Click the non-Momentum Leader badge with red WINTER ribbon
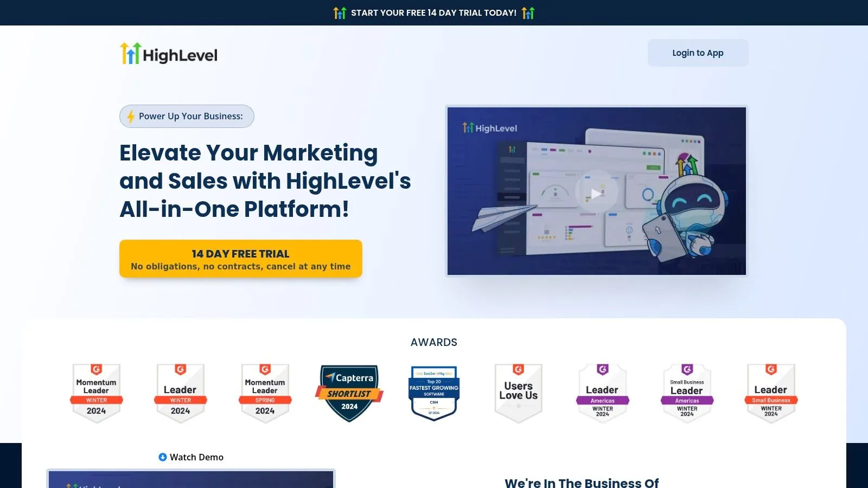868x488 pixels. point(181,393)
